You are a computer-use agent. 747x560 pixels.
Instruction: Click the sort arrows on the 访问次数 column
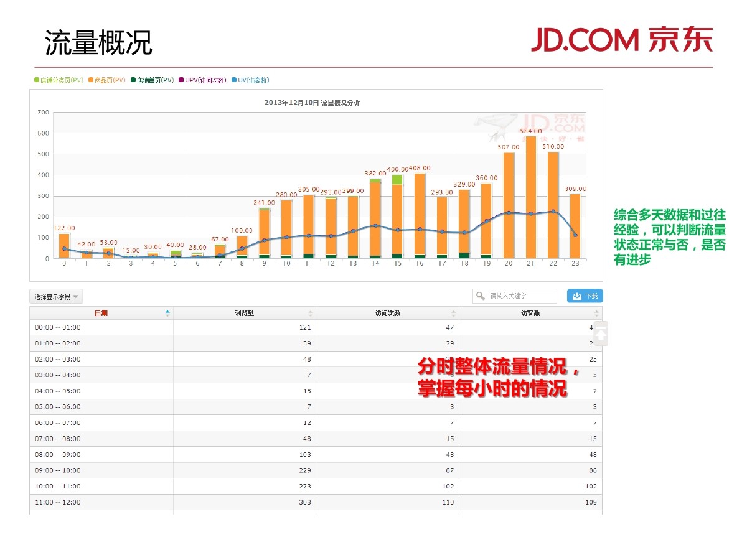point(453,314)
